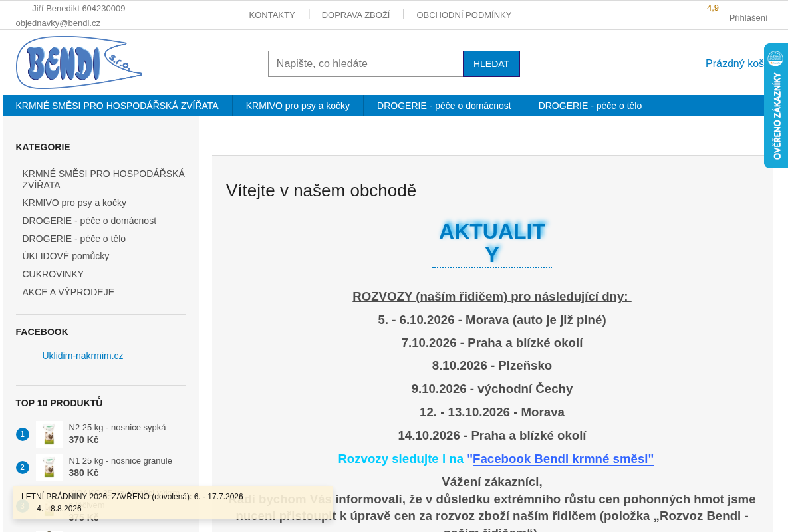Click the number 1 product rank badge

click(x=23, y=434)
